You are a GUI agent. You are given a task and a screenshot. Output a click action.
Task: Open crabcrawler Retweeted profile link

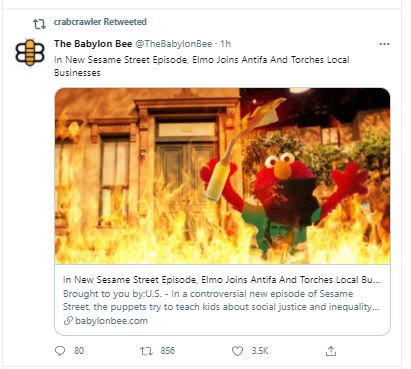point(100,22)
